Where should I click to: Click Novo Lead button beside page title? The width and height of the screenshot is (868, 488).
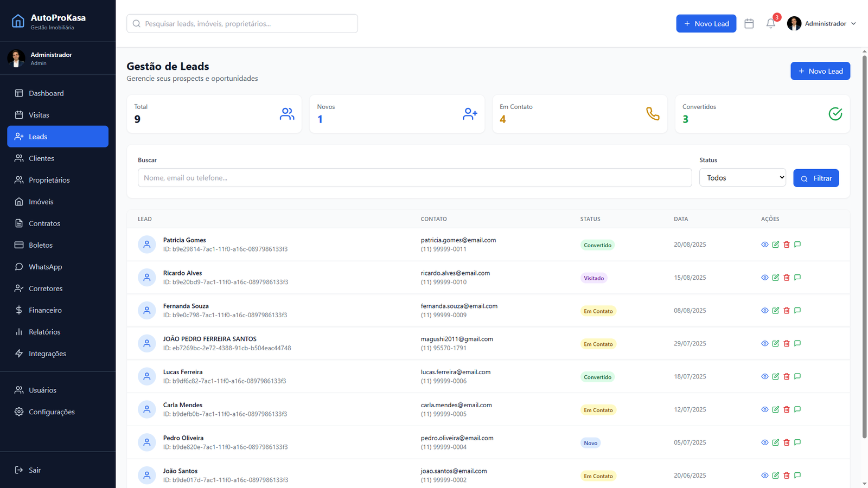820,71
